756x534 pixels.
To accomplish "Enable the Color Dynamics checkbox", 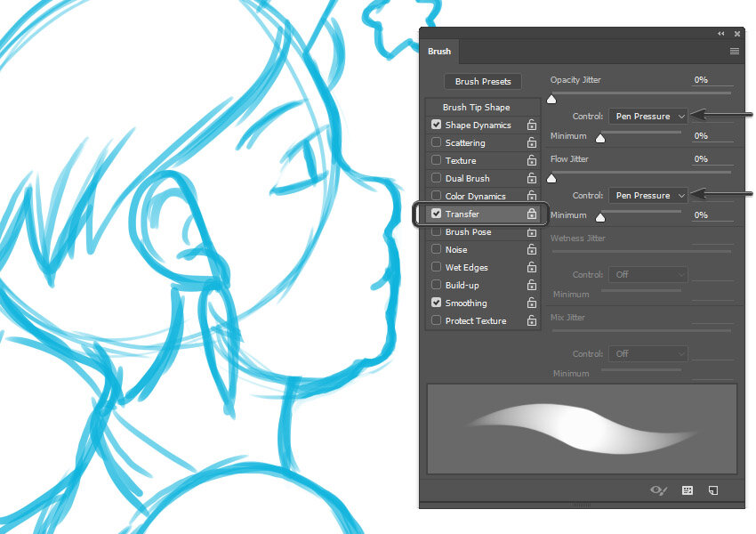I will pyautogui.click(x=437, y=196).
